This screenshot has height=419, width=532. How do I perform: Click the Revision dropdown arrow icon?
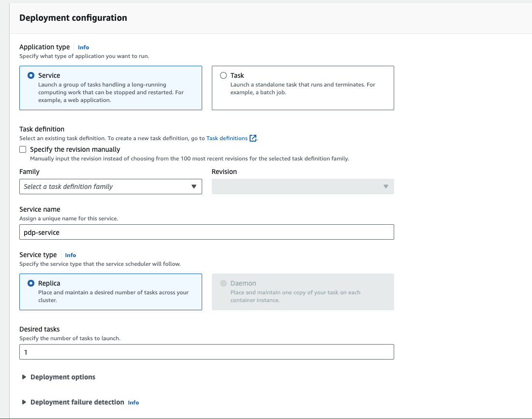[x=385, y=186]
